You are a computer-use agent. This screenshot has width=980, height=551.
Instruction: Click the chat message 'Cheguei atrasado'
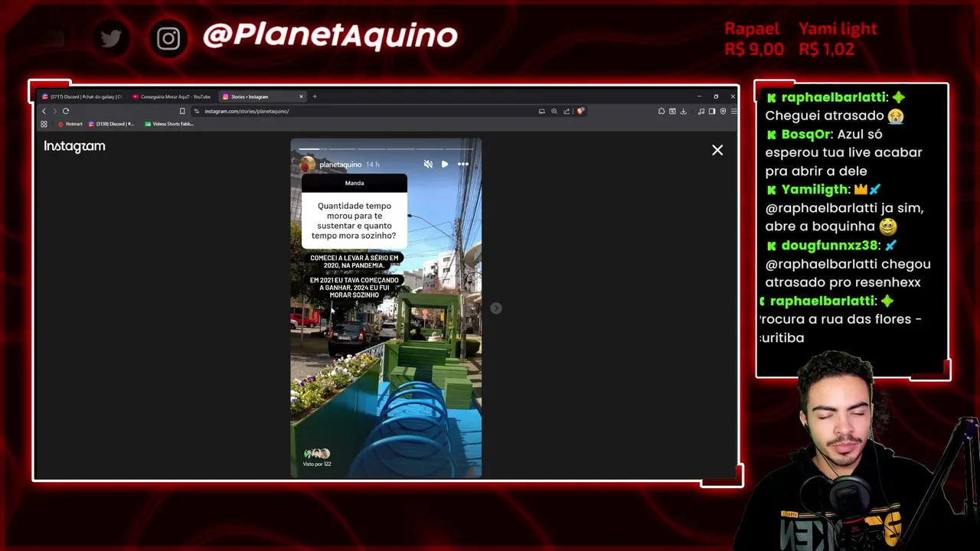(x=825, y=116)
